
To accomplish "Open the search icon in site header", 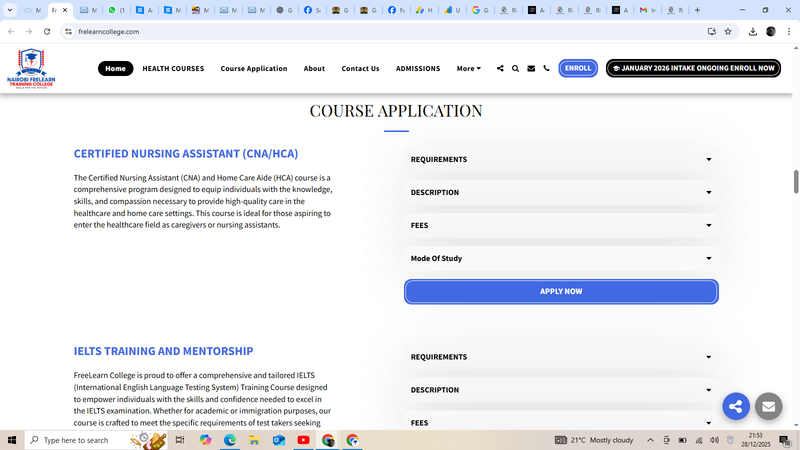I will point(515,69).
